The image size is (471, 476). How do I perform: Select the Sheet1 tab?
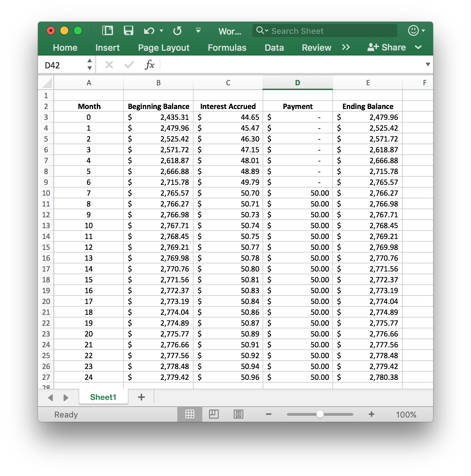coord(103,397)
